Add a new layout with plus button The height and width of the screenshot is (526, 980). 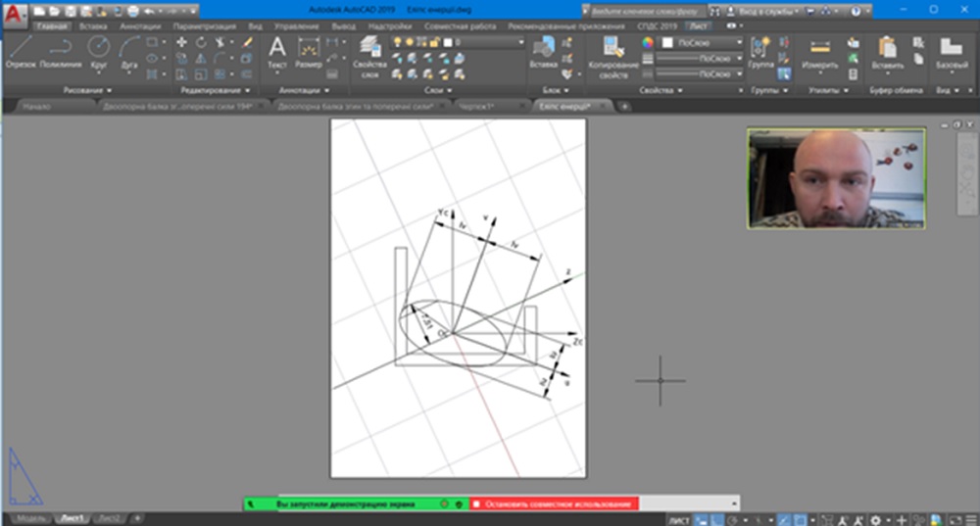pyautogui.click(x=137, y=518)
